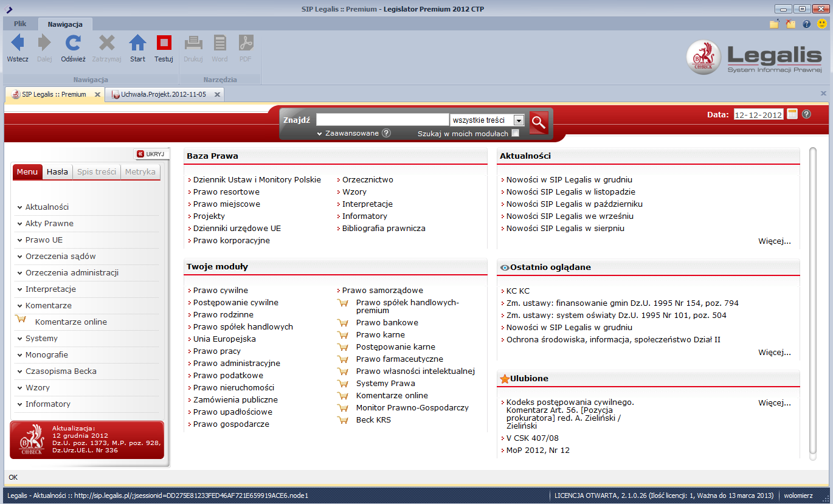Screen dimensions: 833x504
Task: Switch to Uchwała.Projekt.2012-11-05 document tab
Action: (163, 94)
